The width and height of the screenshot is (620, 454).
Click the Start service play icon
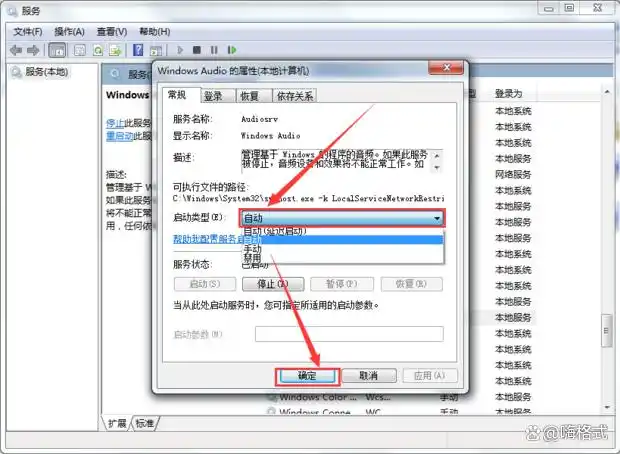(x=180, y=50)
